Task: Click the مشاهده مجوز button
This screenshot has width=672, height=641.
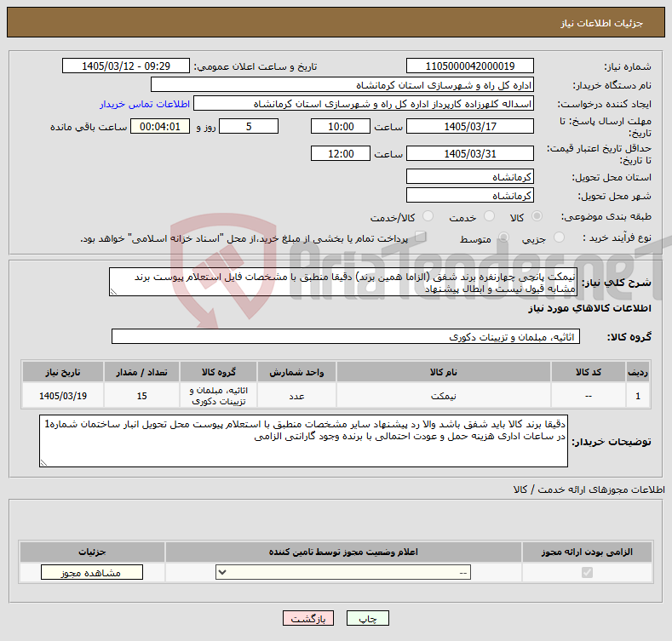Action: click(92, 572)
